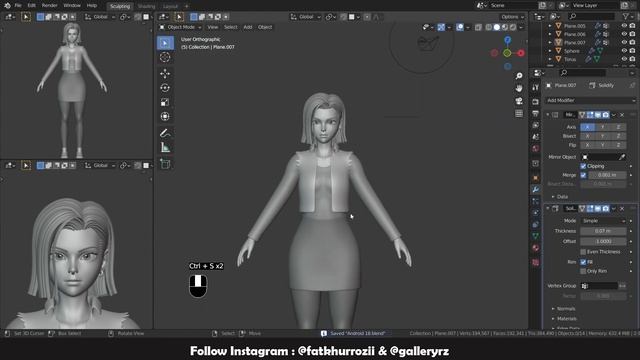Hide Sphere in viewport via eye icon

pyautogui.click(x=624, y=51)
